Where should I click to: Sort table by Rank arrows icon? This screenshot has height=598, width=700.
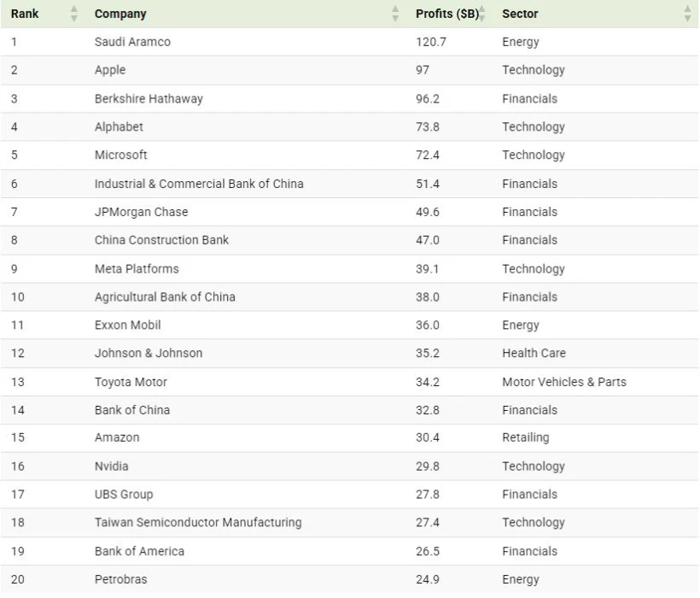pos(74,14)
